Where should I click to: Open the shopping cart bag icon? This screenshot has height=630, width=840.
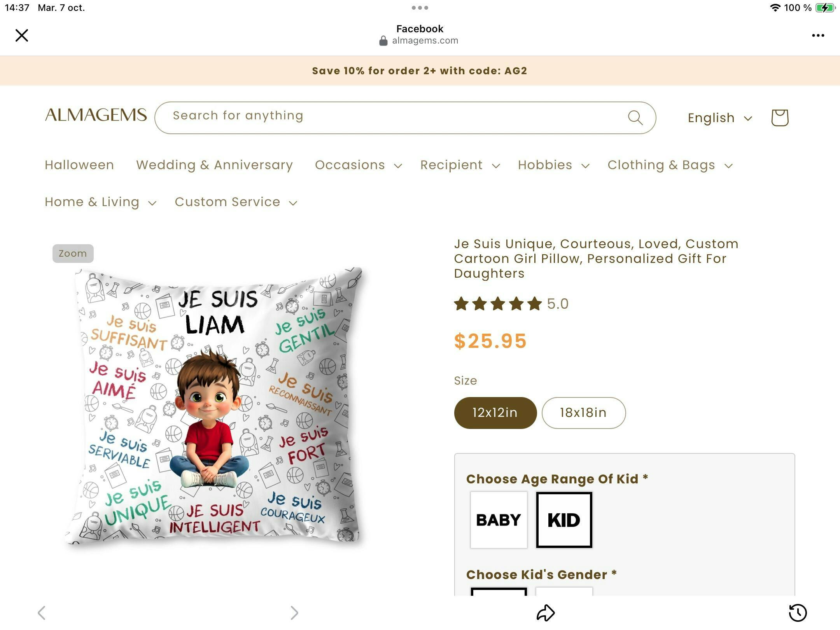(780, 117)
